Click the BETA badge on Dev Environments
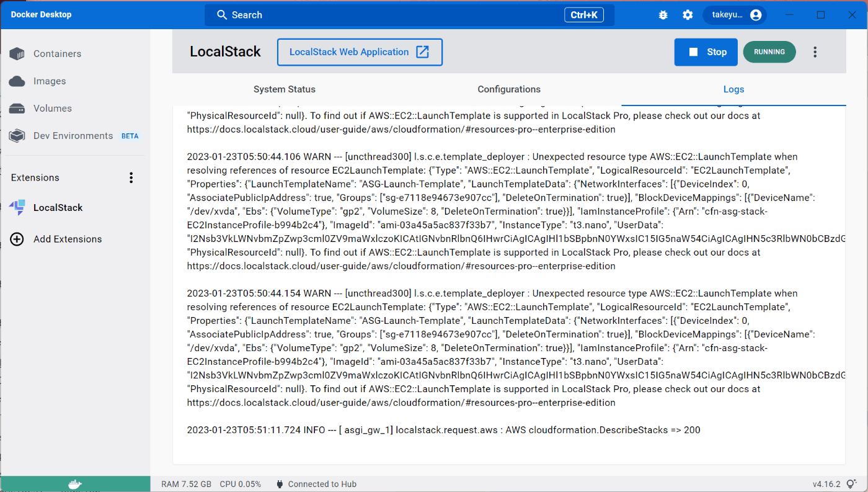Viewport: 868px width, 492px height. [x=130, y=136]
